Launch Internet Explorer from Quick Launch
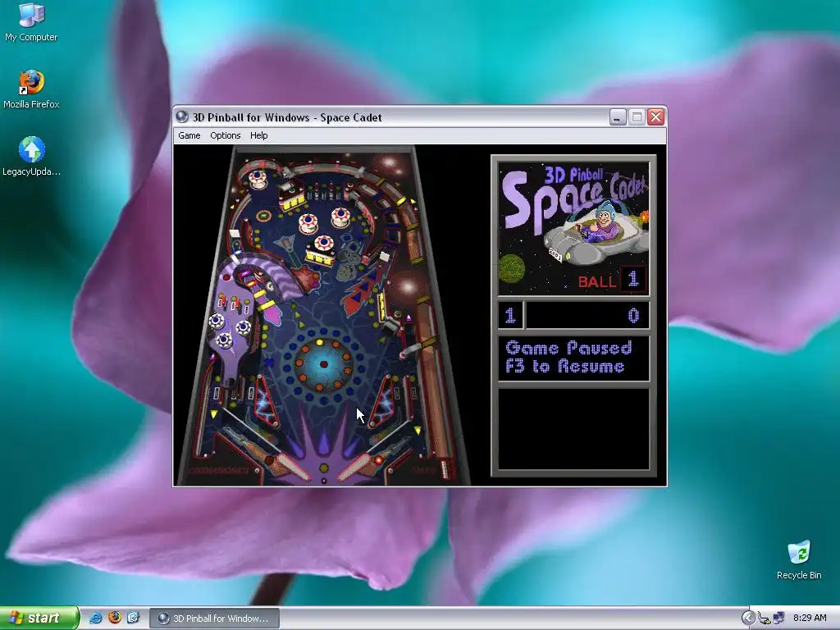The image size is (840, 630). [x=95, y=619]
